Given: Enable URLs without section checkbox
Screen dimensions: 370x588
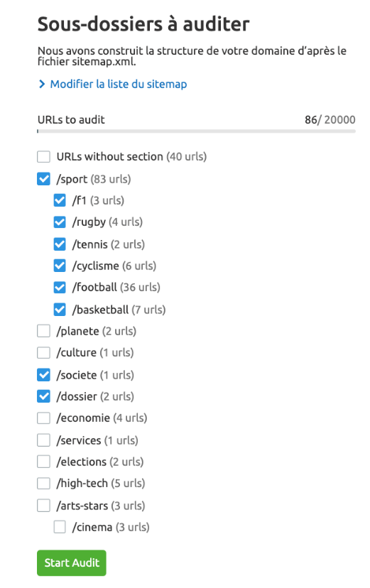Looking at the screenshot, I should (x=43, y=157).
